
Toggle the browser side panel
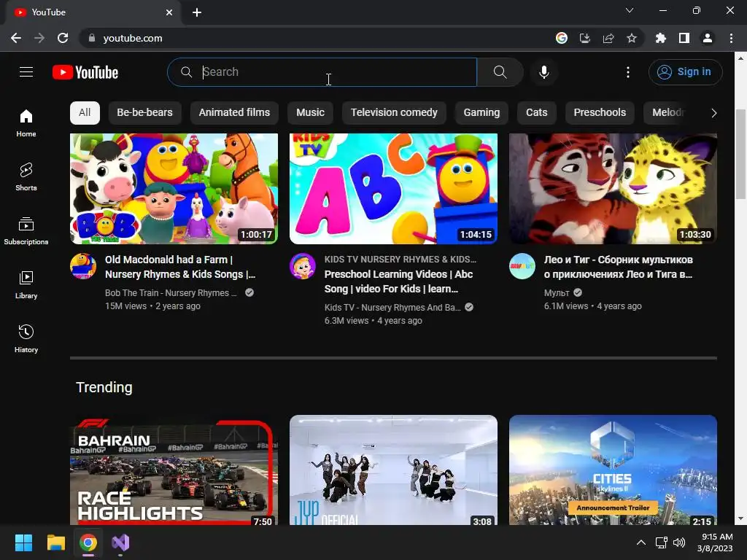click(684, 38)
